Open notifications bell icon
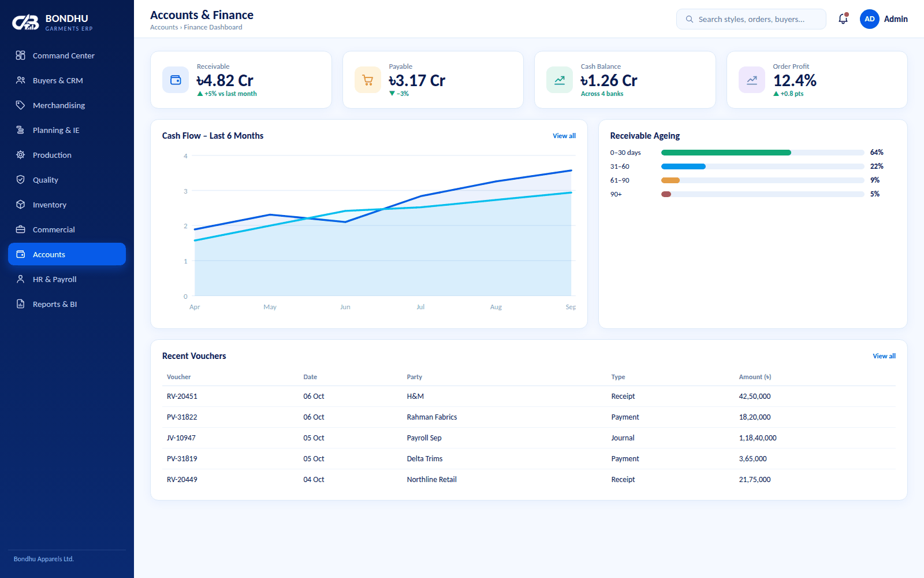 (x=843, y=19)
